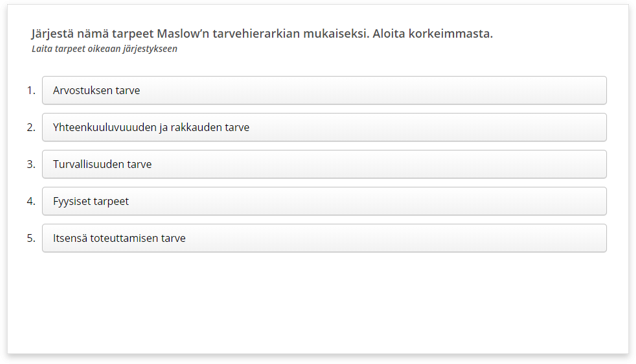Click the word 'Fyysiset' in fourth item

pyautogui.click(x=73, y=202)
